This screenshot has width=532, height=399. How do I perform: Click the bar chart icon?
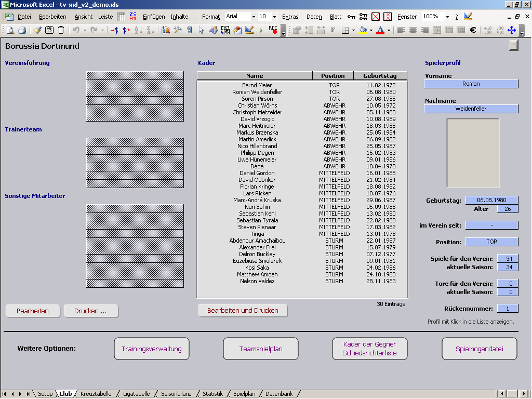point(166,30)
